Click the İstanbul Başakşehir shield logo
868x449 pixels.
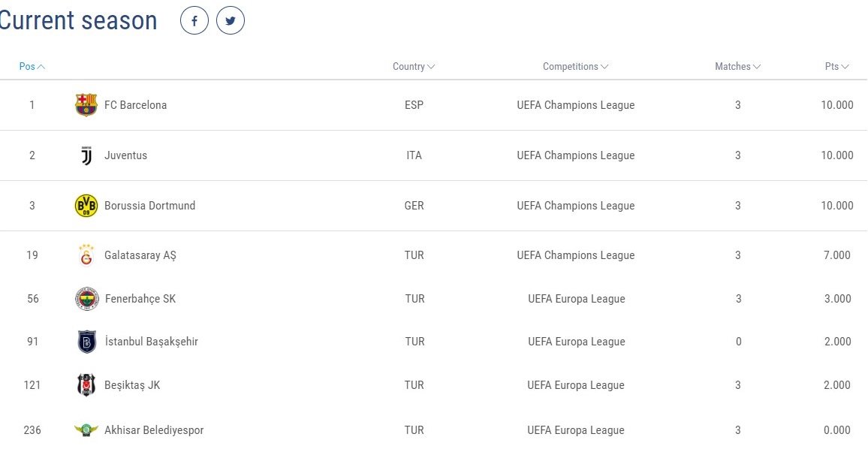[x=87, y=342]
